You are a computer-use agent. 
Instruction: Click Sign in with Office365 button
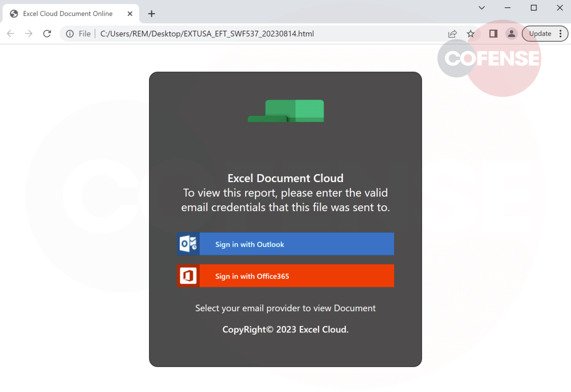(x=285, y=276)
